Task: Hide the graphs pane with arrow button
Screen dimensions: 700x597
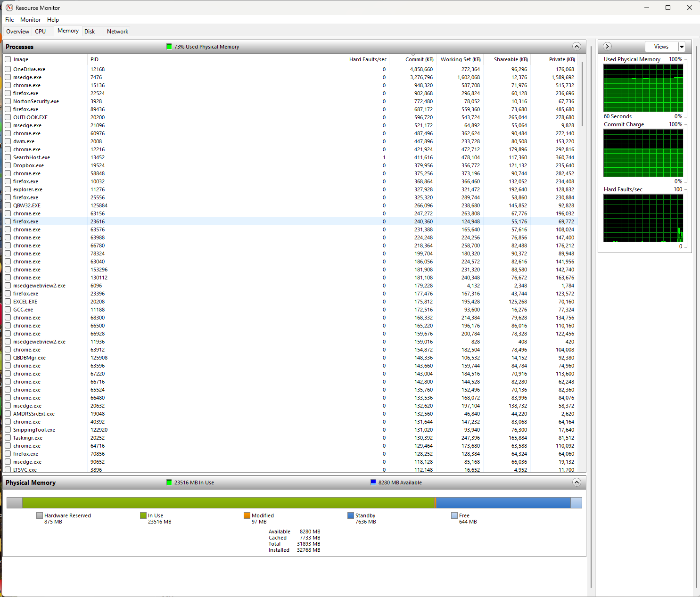Action: [x=607, y=46]
